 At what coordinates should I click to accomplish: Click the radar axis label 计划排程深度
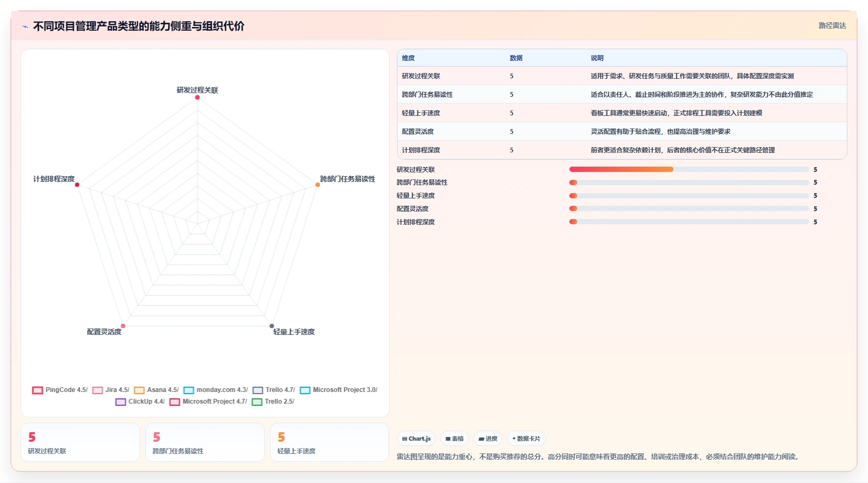tap(54, 179)
